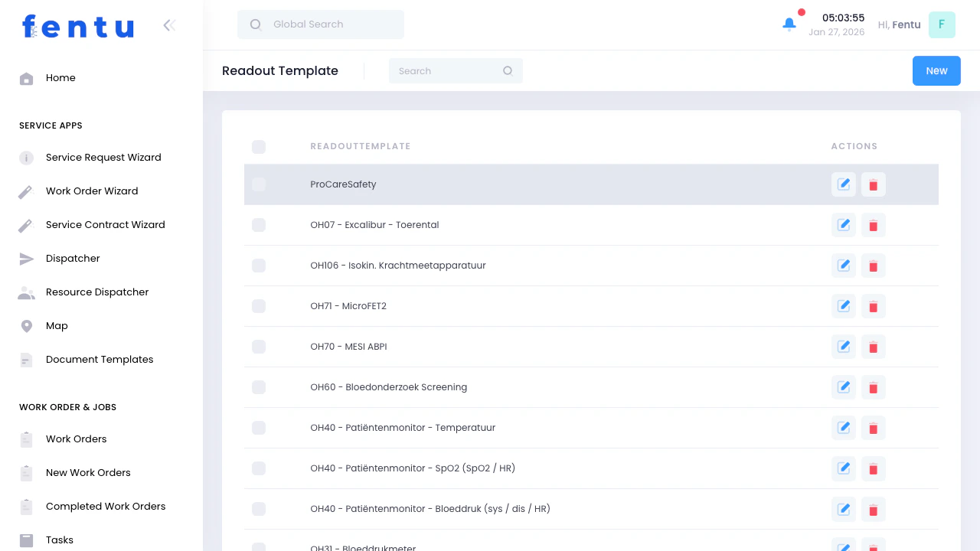The width and height of the screenshot is (980, 551).
Task: Check the ProCareSafety row checkbox
Action: (259, 184)
